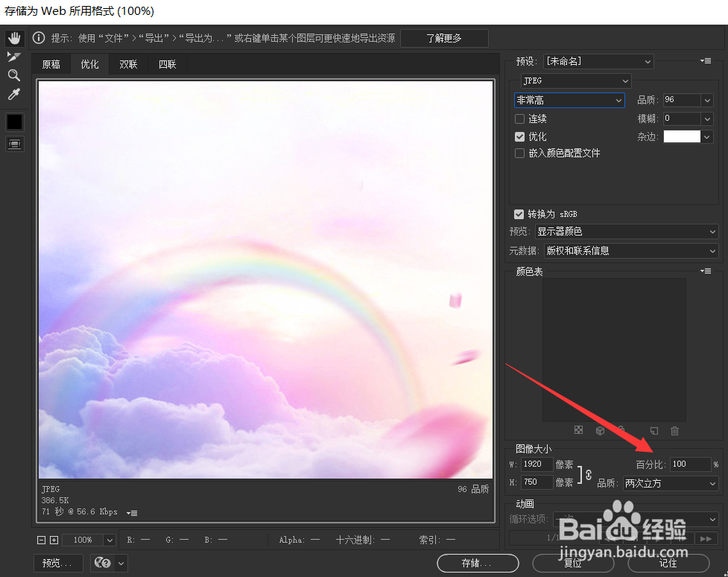Select the Hand tool
This screenshot has width=728, height=577.
(x=14, y=37)
